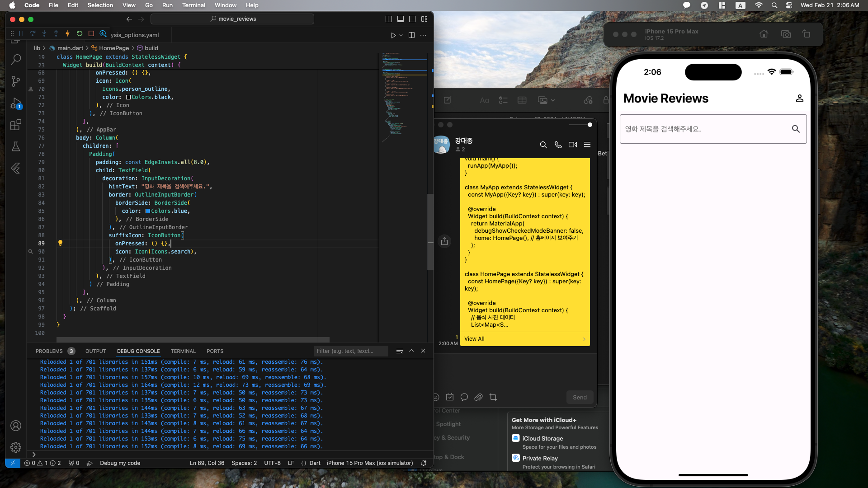Open the Dart language mode selector

315,463
